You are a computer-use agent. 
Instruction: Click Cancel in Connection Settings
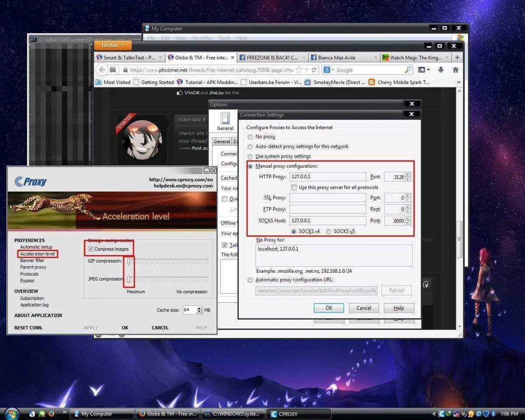(x=364, y=308)
